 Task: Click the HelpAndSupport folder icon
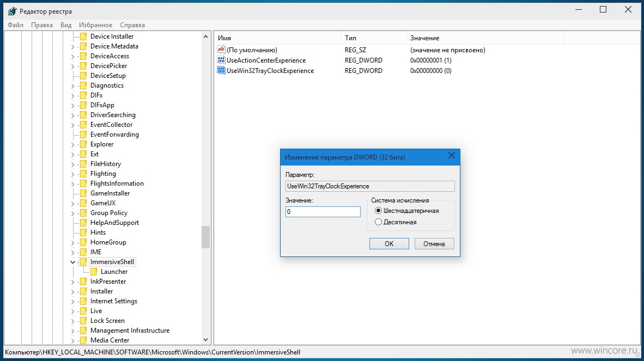tap(83, 222)
